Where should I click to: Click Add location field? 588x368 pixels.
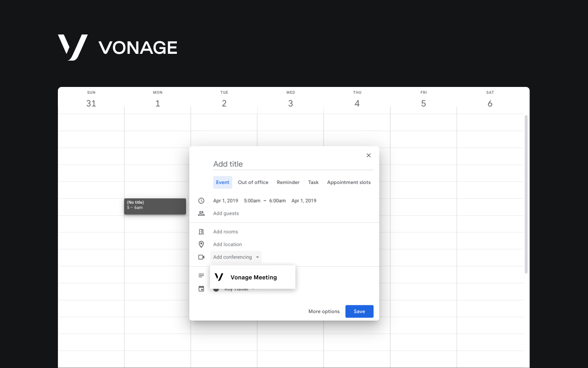tap(227, 244)
